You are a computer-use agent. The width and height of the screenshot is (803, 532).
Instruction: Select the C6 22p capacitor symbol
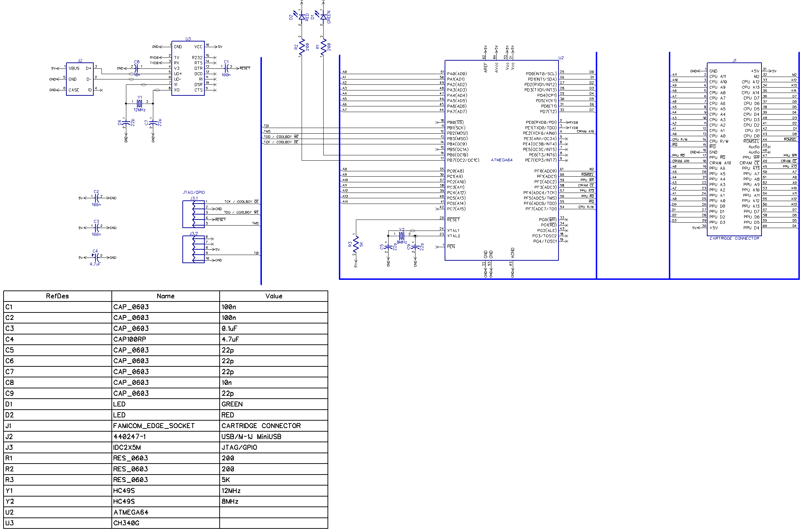pyautogui.click(x=126, y=123)
